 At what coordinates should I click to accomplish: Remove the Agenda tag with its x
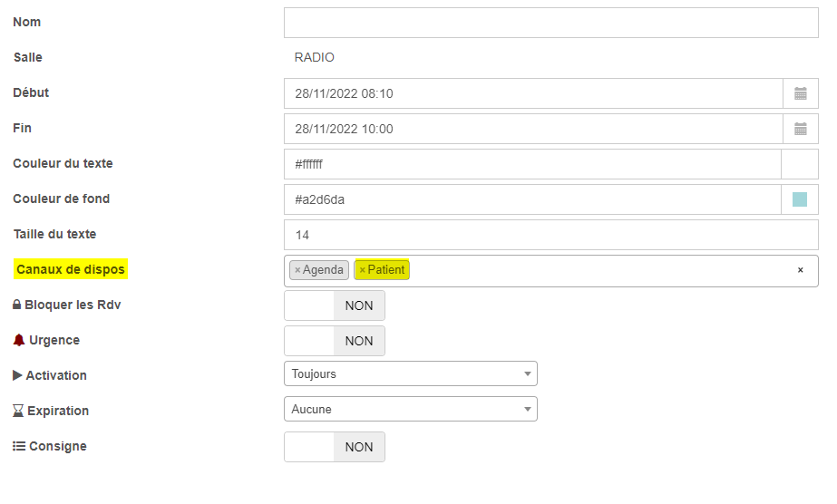point(297,270)
